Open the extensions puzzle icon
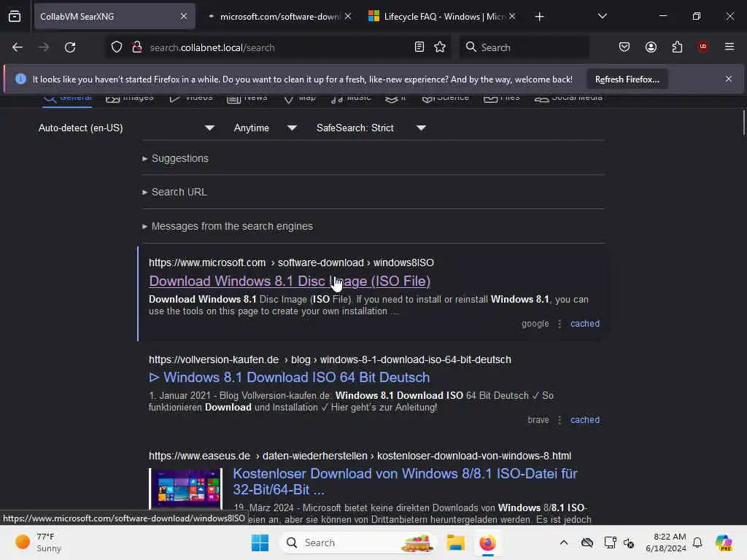Image resolution: width=747 pixels, height=560 pixels. tap(677, 47)
